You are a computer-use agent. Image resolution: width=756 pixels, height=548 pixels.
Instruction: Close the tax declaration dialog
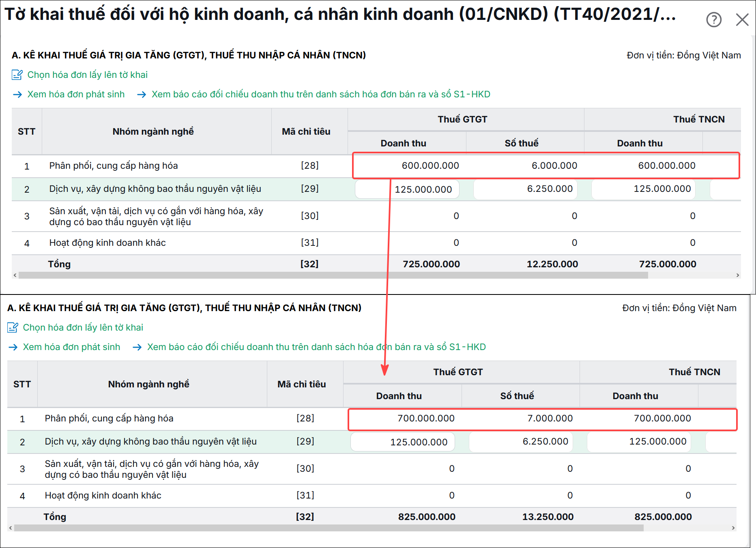click(742, 19)
